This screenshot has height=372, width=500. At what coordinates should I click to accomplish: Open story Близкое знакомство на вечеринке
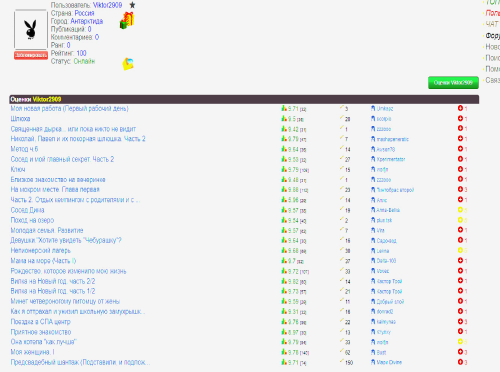click(x=58, y=179)
